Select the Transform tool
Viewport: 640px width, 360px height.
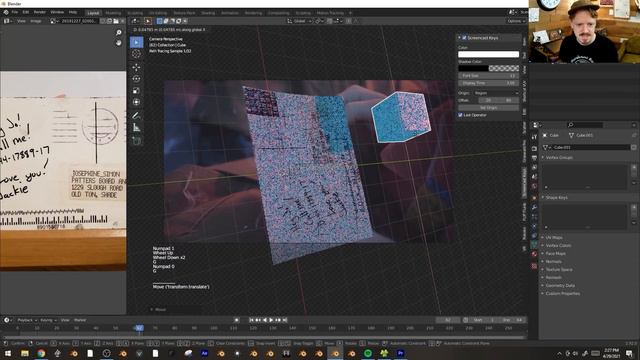tap(136, 102)
